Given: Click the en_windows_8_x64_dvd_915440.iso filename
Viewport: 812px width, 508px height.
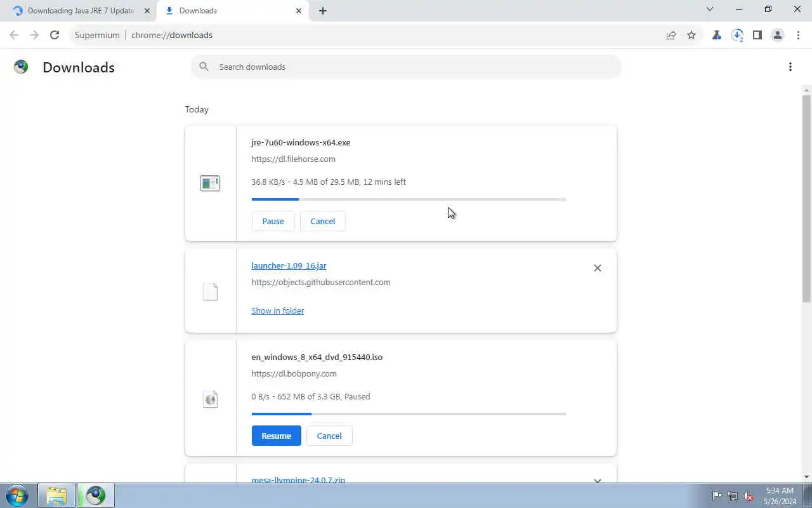Looking at the screenshot, I should [x=317, y=357].
